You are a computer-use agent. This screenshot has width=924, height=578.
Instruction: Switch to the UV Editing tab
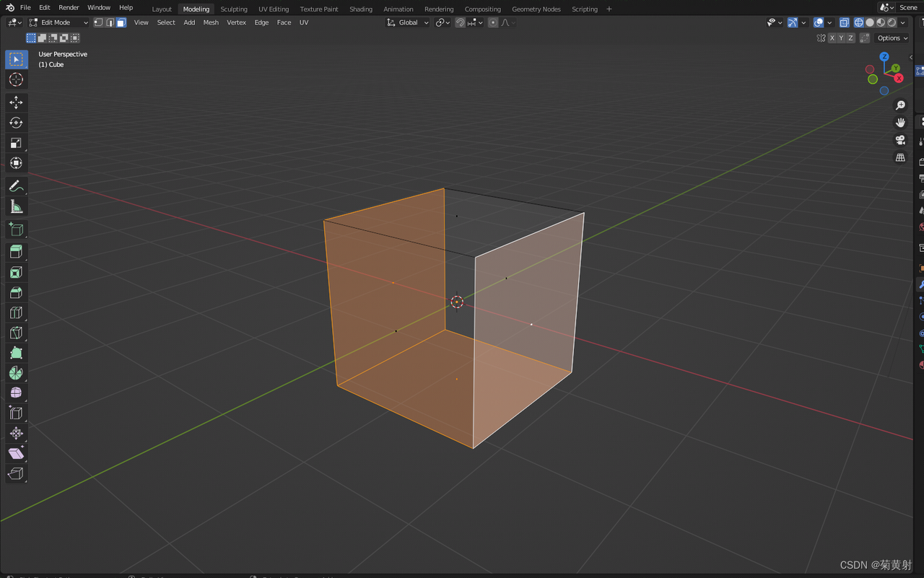point(274,9)
